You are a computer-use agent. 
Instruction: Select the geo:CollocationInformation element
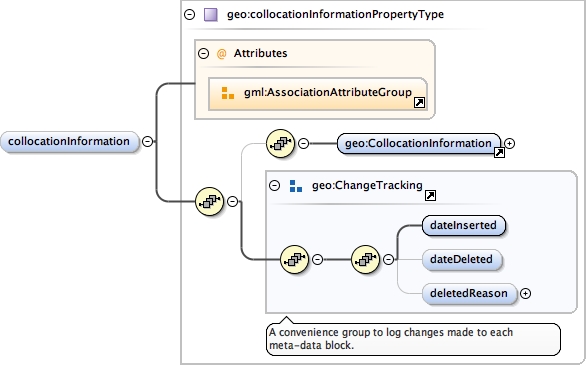(419, 143)
